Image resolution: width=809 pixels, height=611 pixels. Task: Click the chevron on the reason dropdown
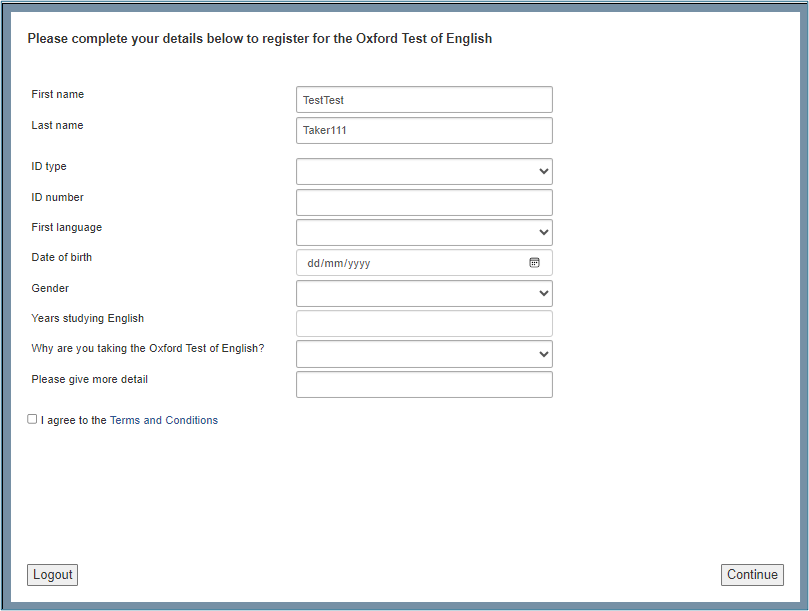[x=544, y=354]
